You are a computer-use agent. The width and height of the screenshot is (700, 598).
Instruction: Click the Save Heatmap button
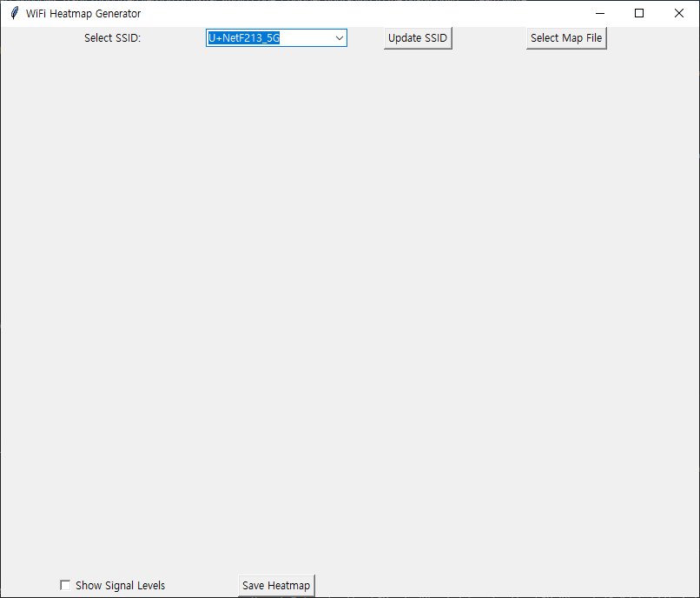click(276, 586)
